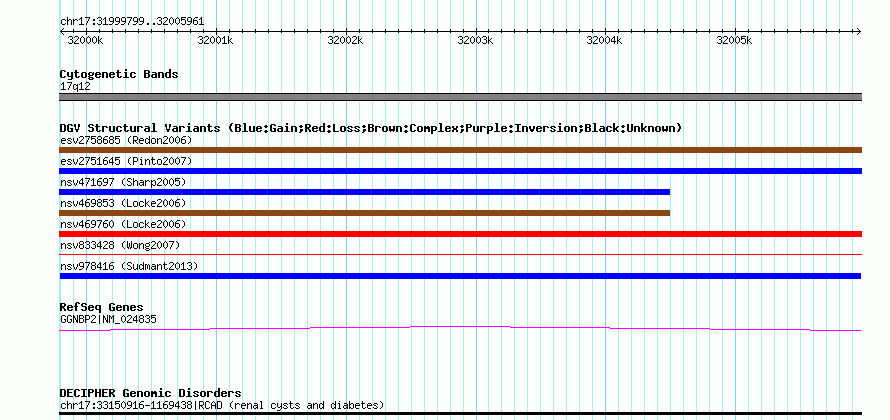Select the blue nsv471697 gain bar
Viewport: 890px width, 420px height.
[364, 192]
